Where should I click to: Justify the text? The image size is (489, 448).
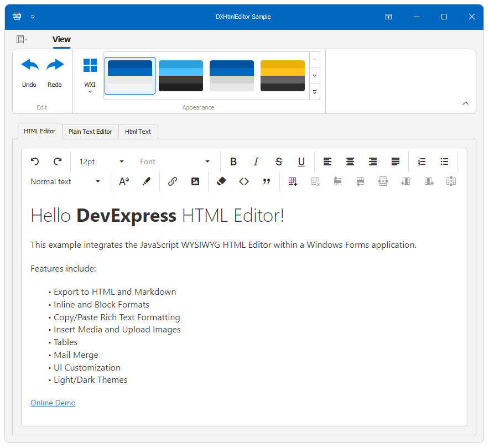click(x=396, y=162)
